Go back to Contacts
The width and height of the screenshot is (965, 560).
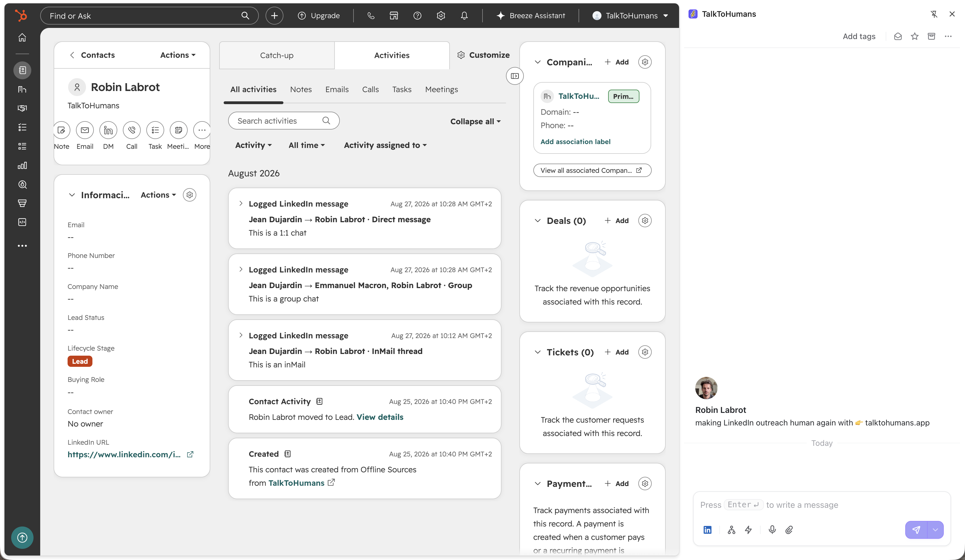click(92, 55)
